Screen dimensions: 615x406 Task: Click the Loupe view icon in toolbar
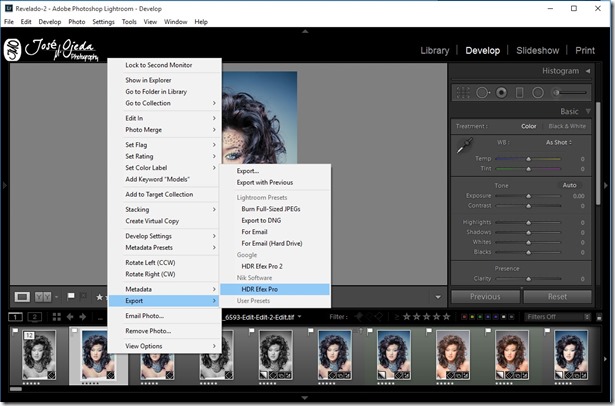tap(22, 297)
